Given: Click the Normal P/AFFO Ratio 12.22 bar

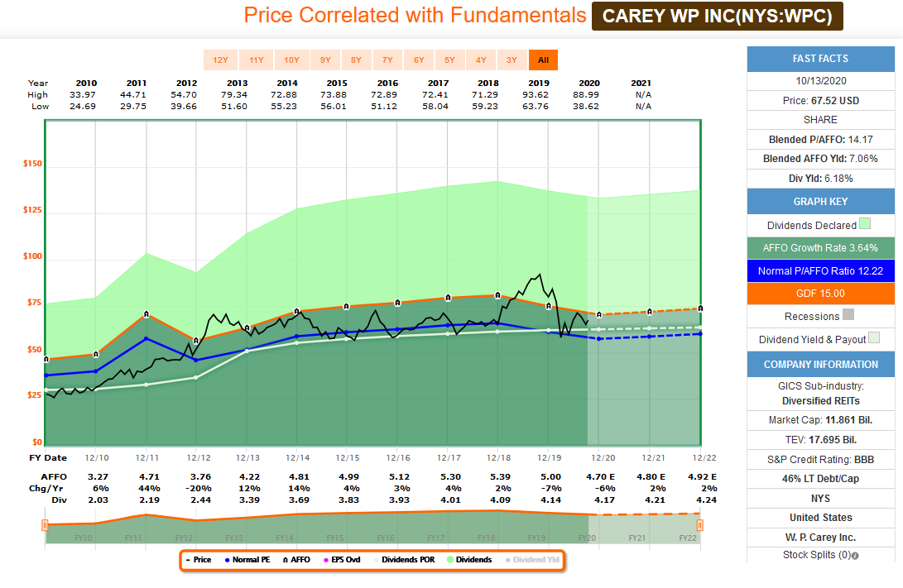Looking at the screenshot, I should pos(821,271).
